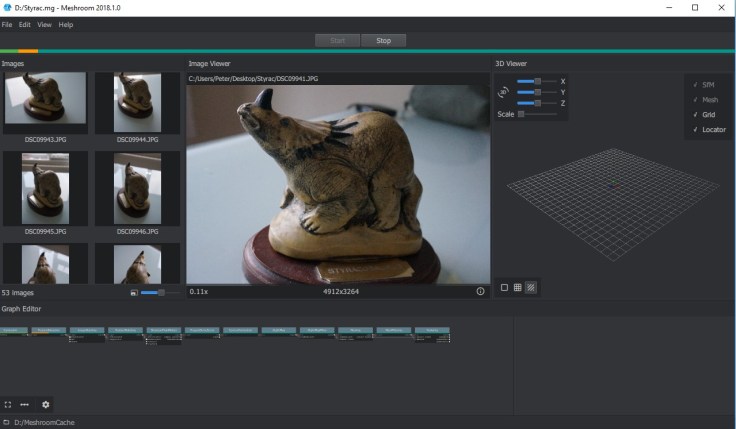This screenshot has width=736, height=429.
Task: Open graph settings gear icon
Action: point(45,404)
